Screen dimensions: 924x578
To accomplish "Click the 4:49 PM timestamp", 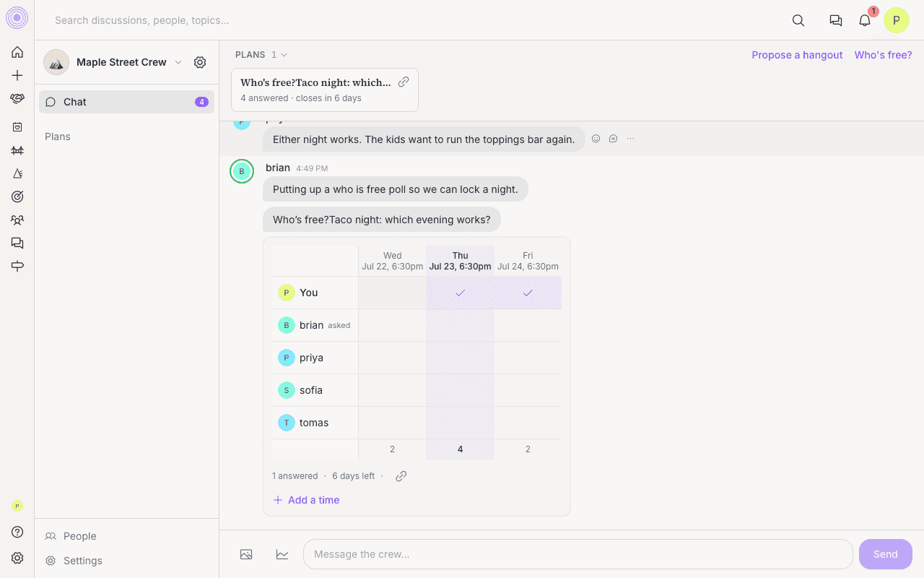I will [x=312, y=168].
